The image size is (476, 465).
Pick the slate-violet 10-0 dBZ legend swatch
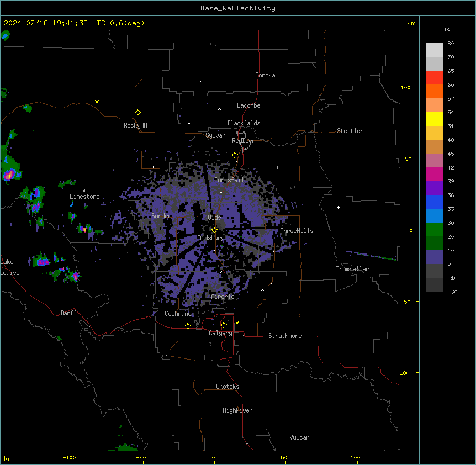[434, 257]
